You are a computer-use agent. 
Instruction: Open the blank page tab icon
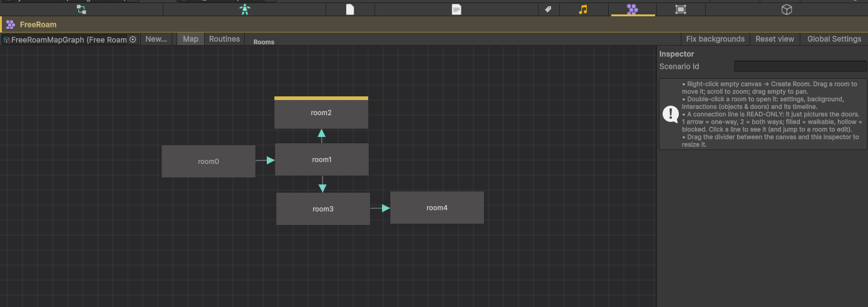(x=350, y=9)
